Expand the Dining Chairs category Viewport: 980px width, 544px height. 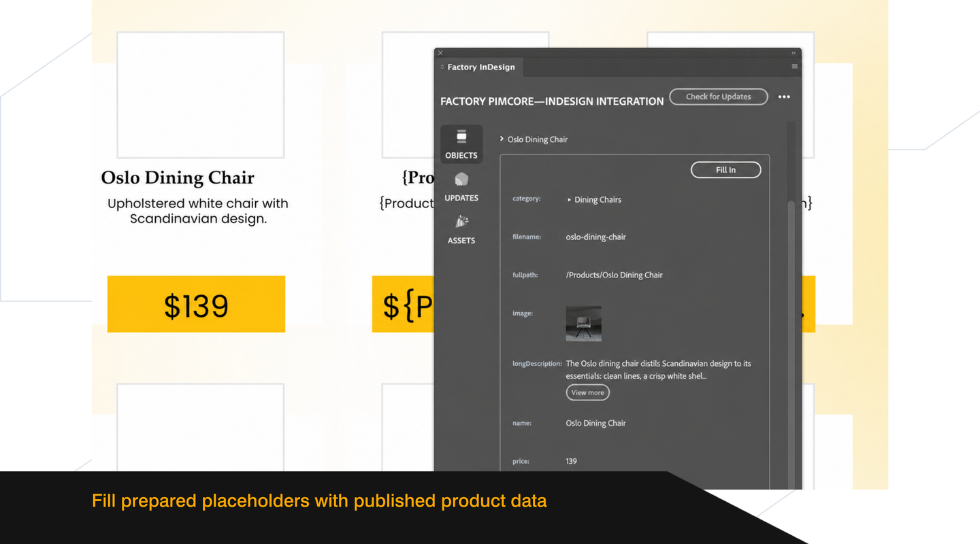(x=570, y=200)
